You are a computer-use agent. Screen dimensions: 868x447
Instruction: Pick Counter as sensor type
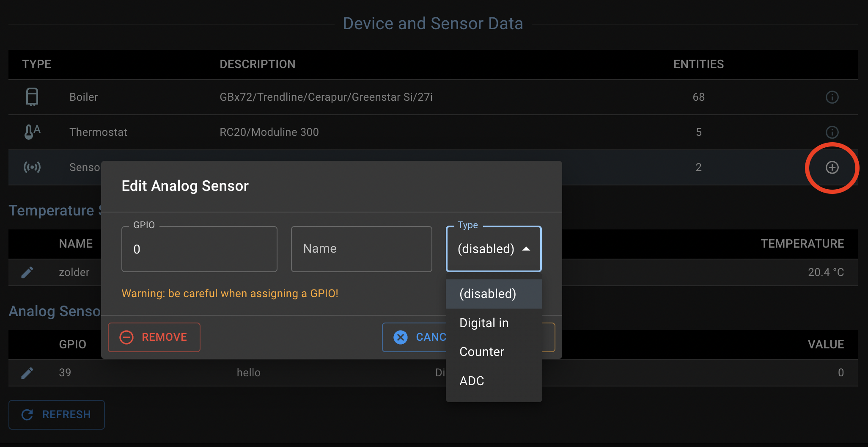[x=482, y=352]
